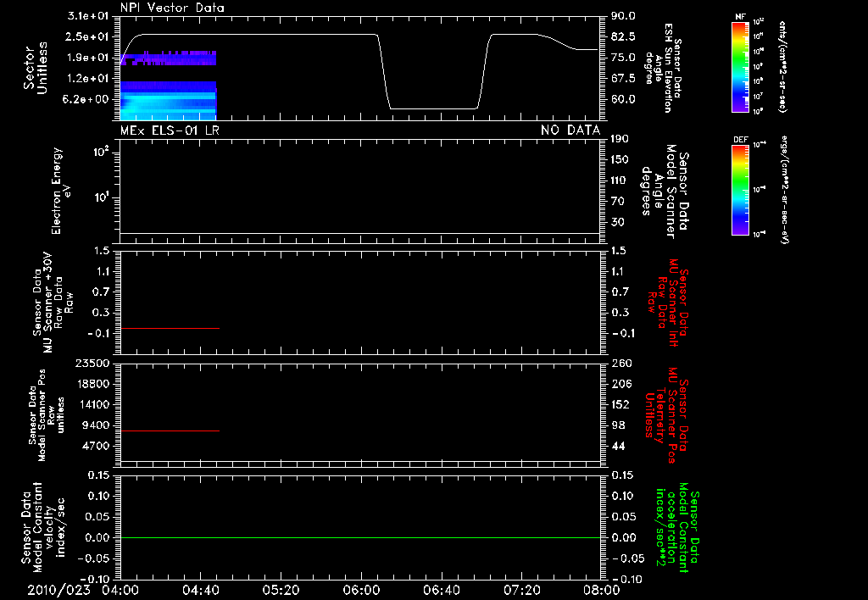
Task: Click the "70" scanner angle tick
Action: [x=617, y=202]
